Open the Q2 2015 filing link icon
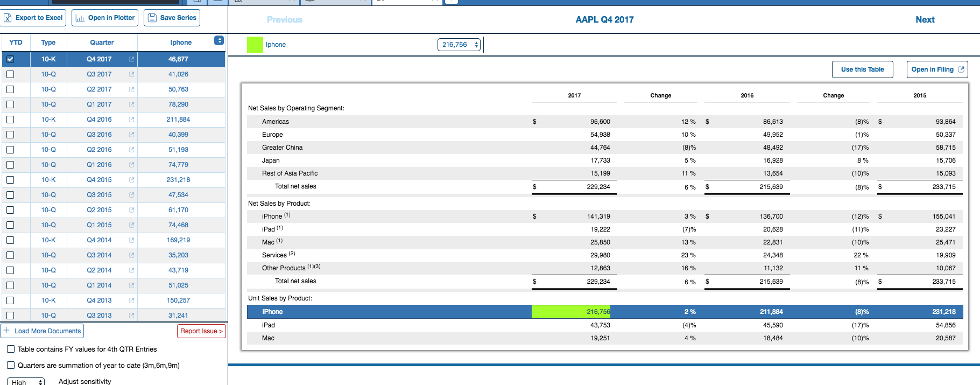 point(131,210)
